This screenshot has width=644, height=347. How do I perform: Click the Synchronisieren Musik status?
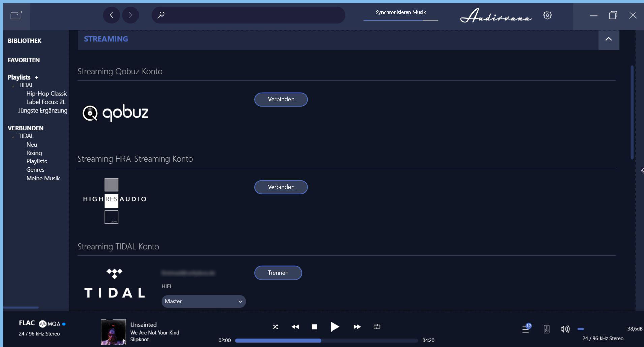pyautogui.click(x=401, y=12)
